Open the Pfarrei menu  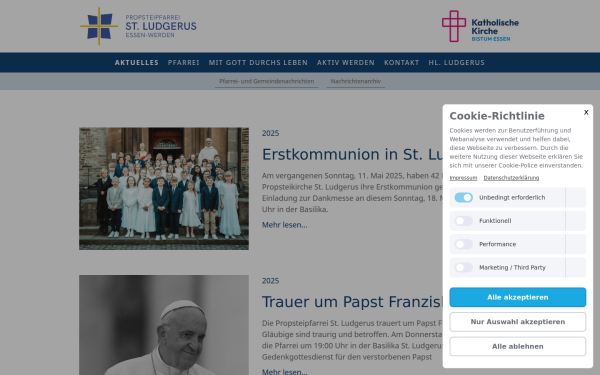click(184, 62)
